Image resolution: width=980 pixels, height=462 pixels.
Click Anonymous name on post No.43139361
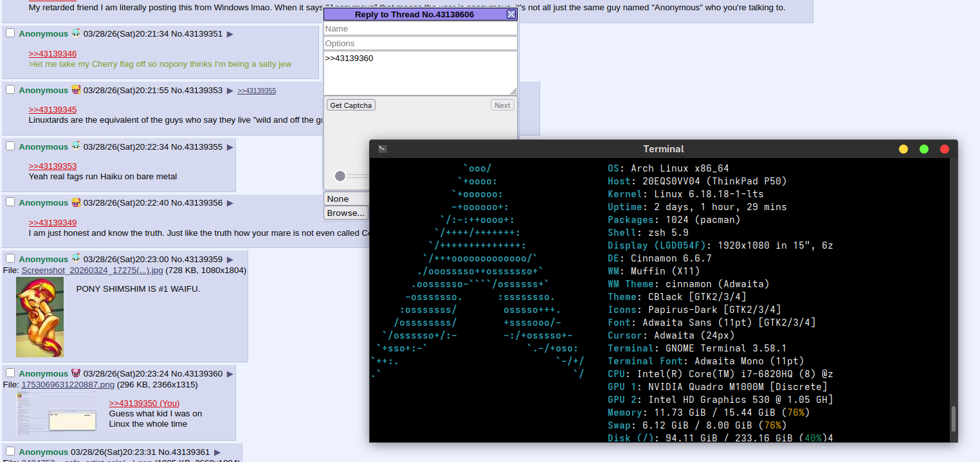click(43, 452)
